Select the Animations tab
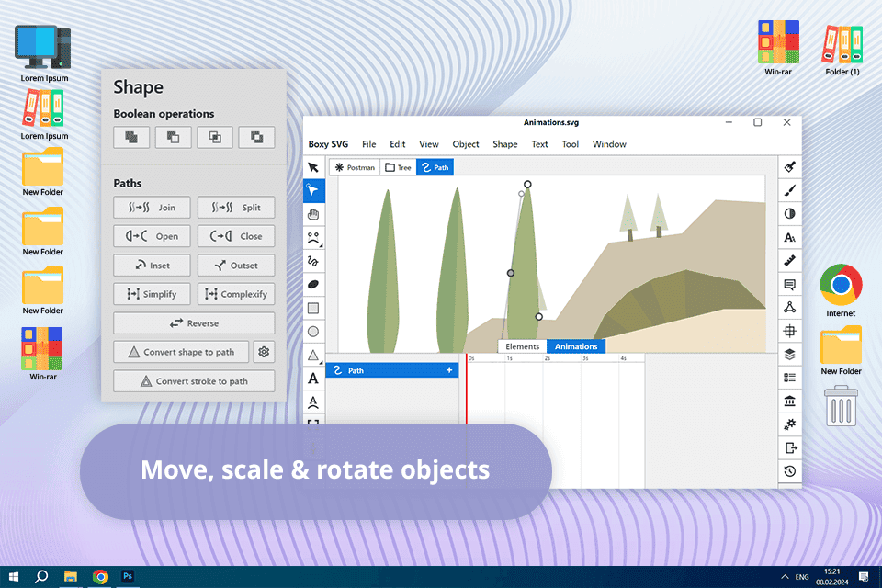The height and width of the screenshot is (588, 882). point(576,346)
